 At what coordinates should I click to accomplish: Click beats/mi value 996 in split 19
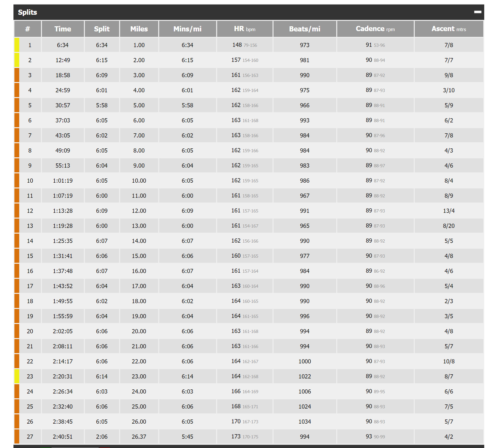pyautogui.click(x=305, y=316)
